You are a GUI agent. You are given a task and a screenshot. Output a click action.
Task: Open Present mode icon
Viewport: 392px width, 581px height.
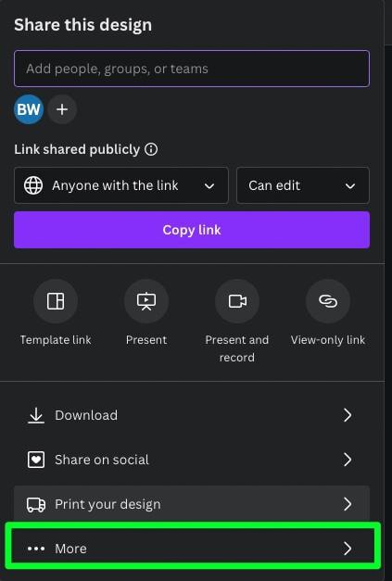click(146, 301)
